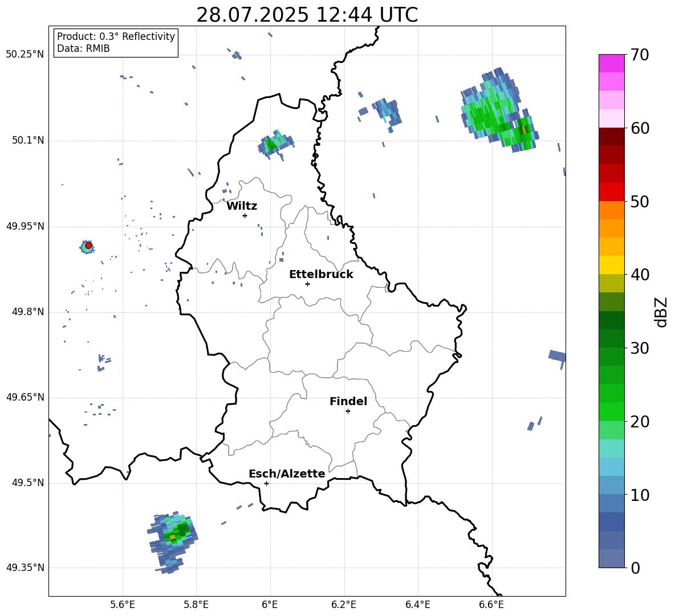Click the red dot marker near 49.9°N
The image size is (675, 616).
(x=88, y=246)
